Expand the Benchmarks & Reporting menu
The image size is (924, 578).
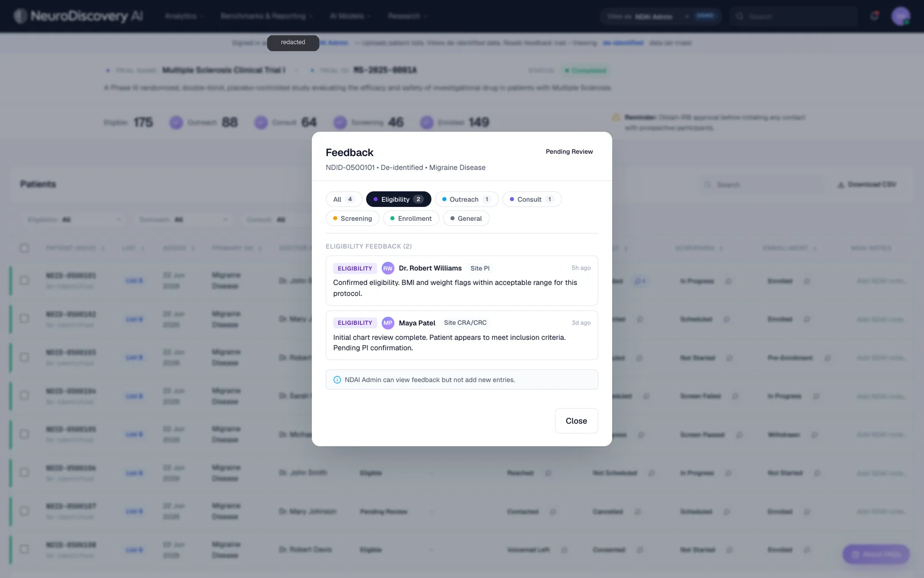267,16
